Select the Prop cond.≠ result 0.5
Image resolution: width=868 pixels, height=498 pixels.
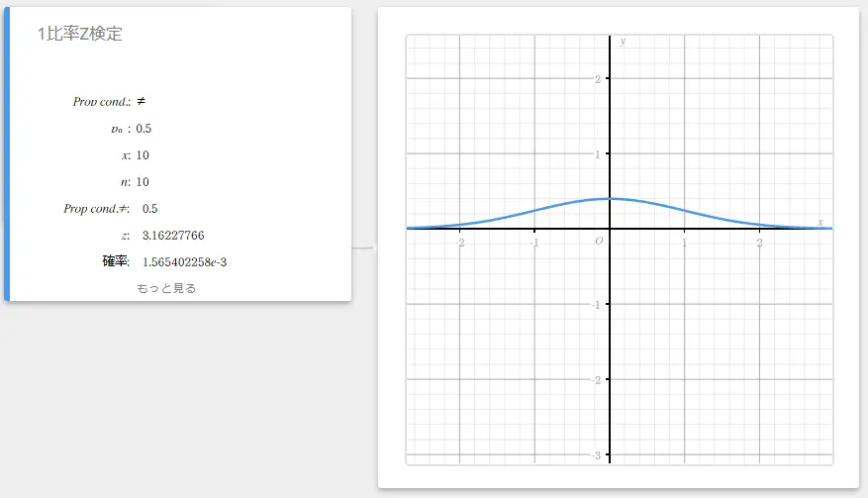point(150,208)
